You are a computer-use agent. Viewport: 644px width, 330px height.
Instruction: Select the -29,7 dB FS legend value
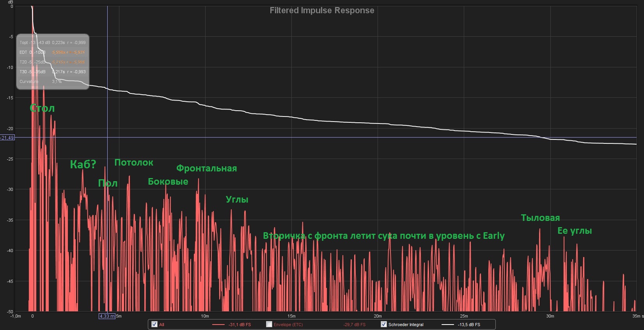point(355,325)
